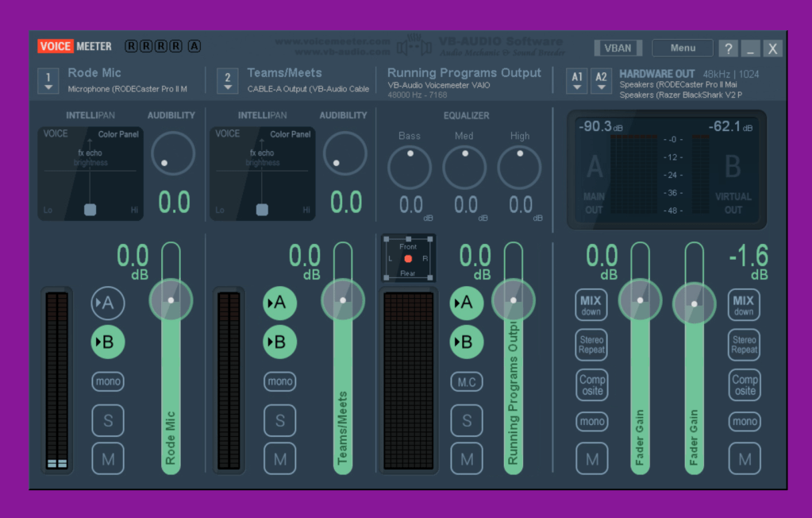This screenshot has height=518, width=812.
Task: Click the Rode Mic fader knob
Action: click(171, 300)
